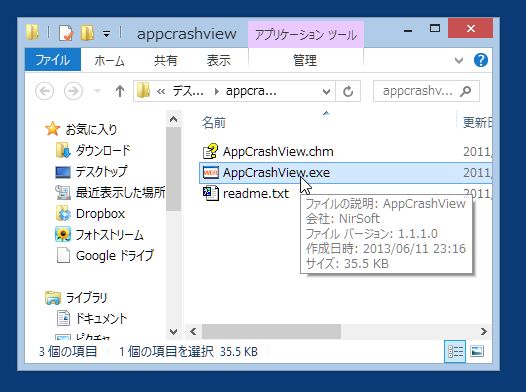Open the 共有 ribbon tab
This screenshot has height=392, width=526.
click(x=165, y=61)
